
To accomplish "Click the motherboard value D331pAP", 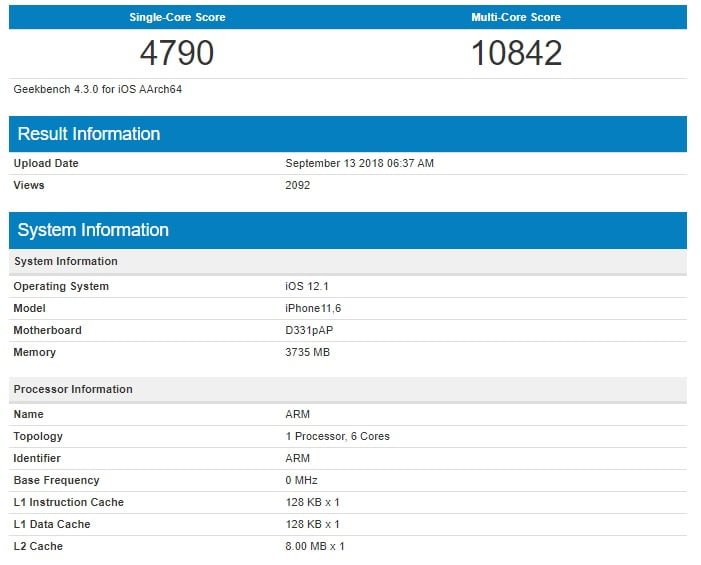I will pos(309,330).
